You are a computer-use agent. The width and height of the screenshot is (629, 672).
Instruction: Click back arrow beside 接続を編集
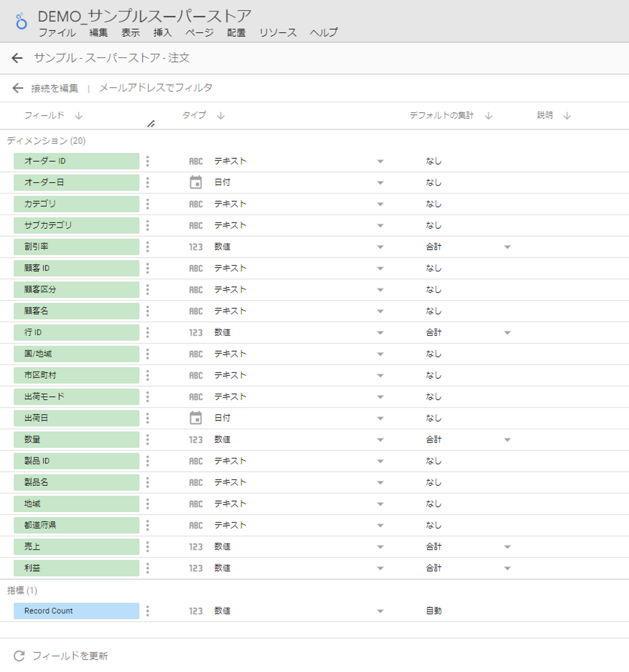[18, 88]
